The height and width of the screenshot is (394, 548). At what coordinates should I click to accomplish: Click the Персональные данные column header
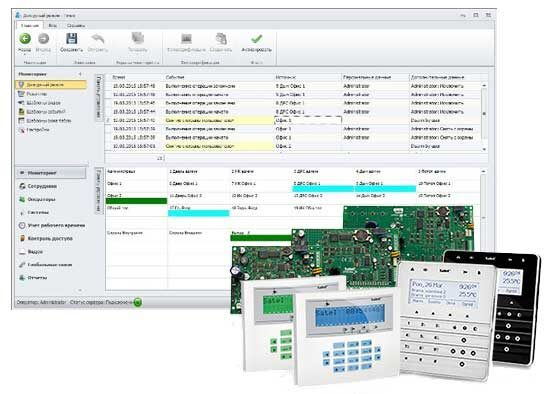click(x=375, y=77)
